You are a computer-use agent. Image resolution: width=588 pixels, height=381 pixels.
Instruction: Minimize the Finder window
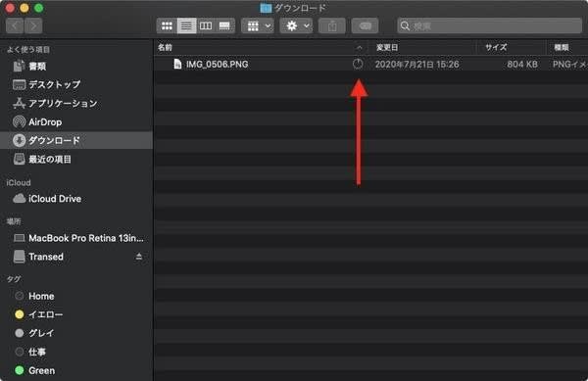(24, 8)
